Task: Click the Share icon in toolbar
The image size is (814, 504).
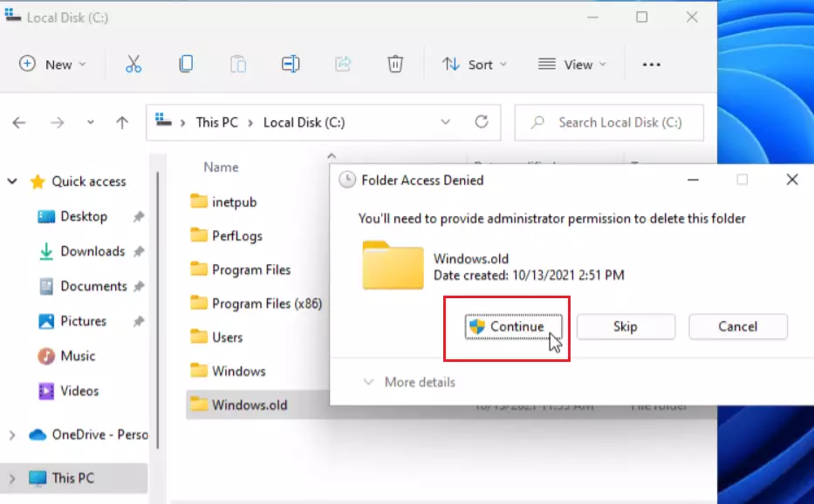Action: (343, 64)
